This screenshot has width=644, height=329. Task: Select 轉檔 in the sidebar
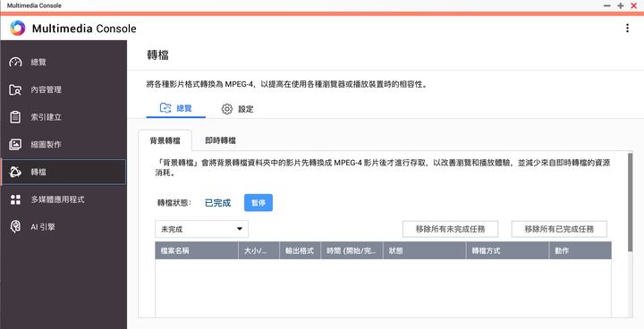(64, 172)
